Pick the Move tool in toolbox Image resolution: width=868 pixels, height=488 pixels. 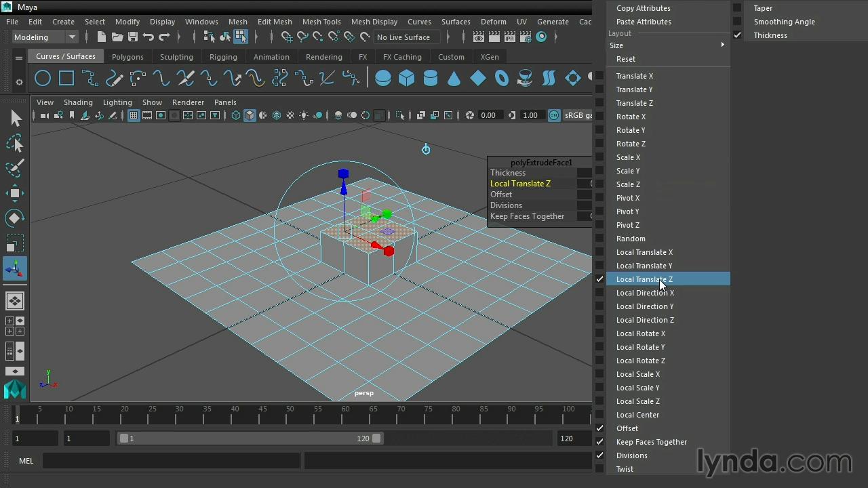[x=15, y=193]
